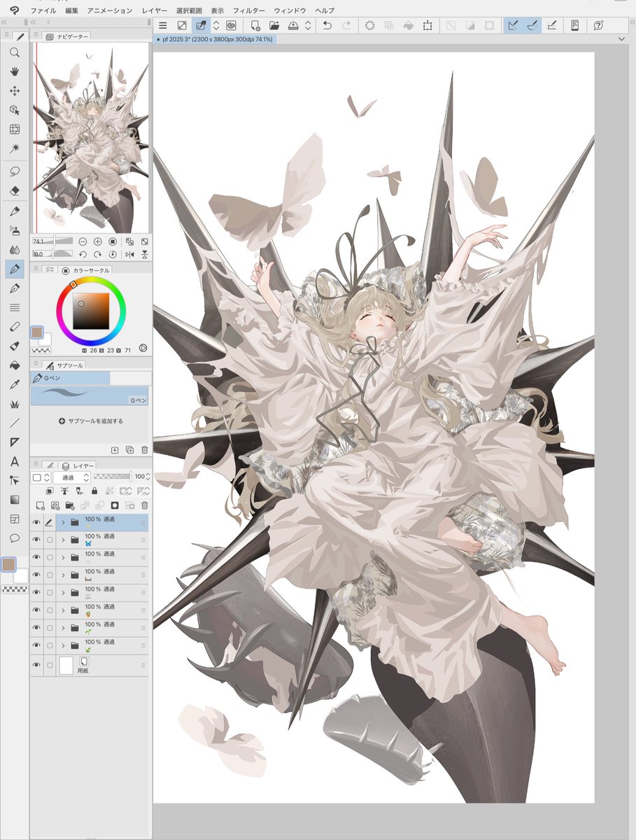The height and width of the screenshot is (840, 636).
Task: Create new canvas from command bar
Action: coord(255,25)
